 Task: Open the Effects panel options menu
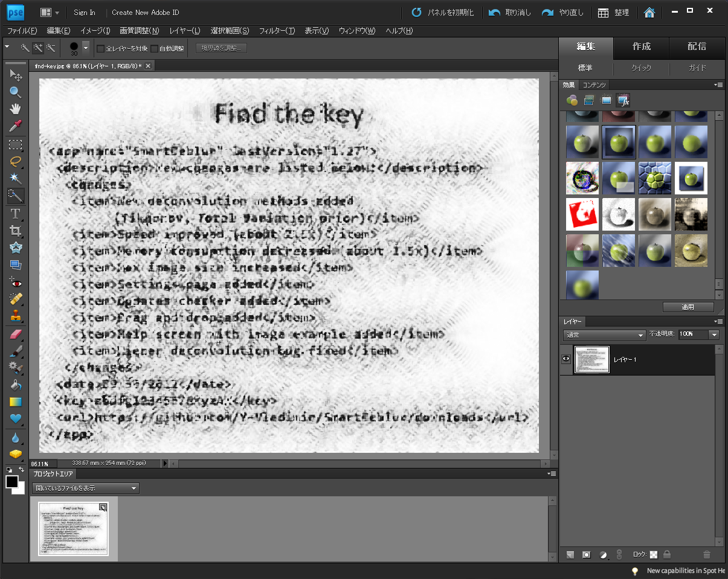(x=718, y=85)
